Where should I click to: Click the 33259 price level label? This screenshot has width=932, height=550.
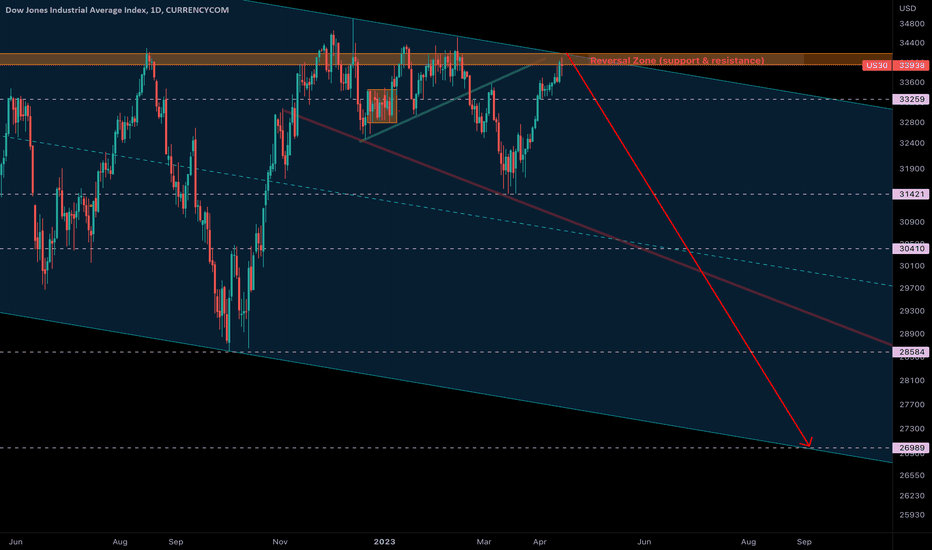[911, 99]
